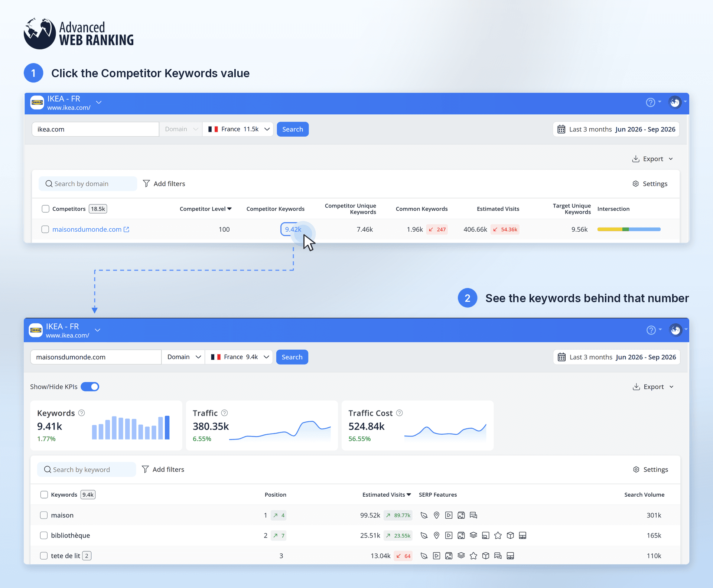Click the star icon in the tete de lit row
This screenshot has width=713, height=588.
click(473, 556)
